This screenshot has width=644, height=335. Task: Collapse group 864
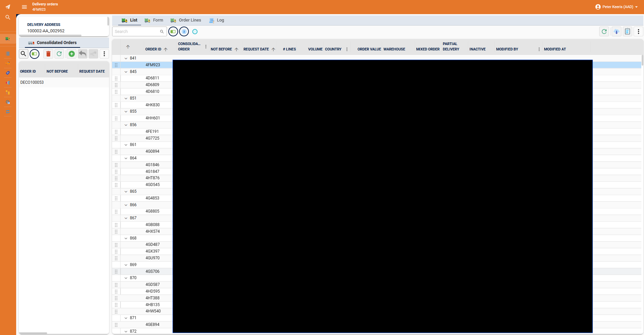(x=126, y=158)
